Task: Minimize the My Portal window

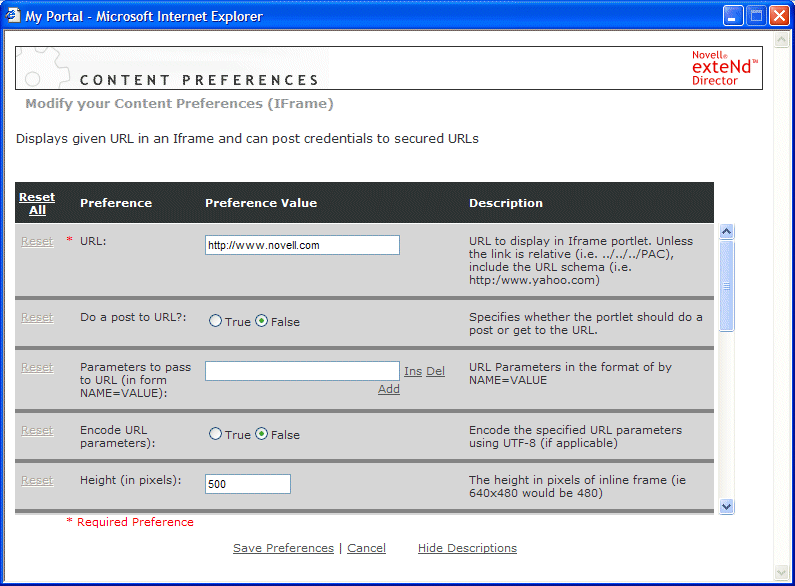Action: (x=733, y=16)
